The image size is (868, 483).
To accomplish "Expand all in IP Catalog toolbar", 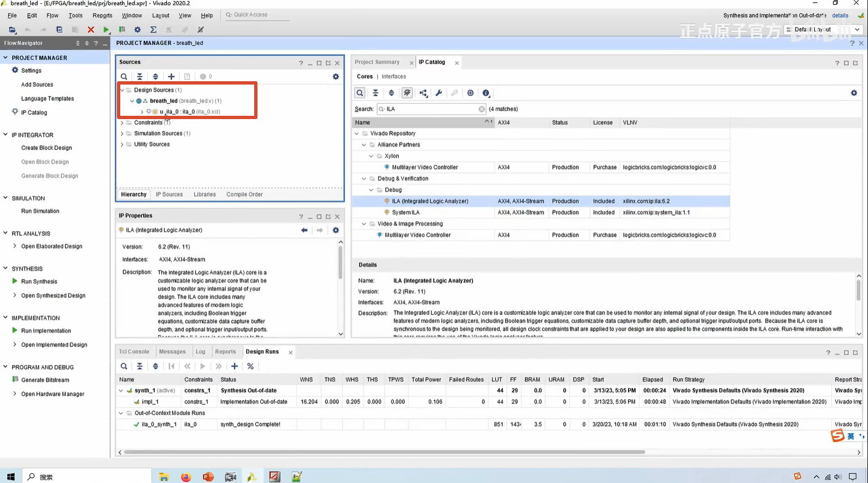I will 391,93.
